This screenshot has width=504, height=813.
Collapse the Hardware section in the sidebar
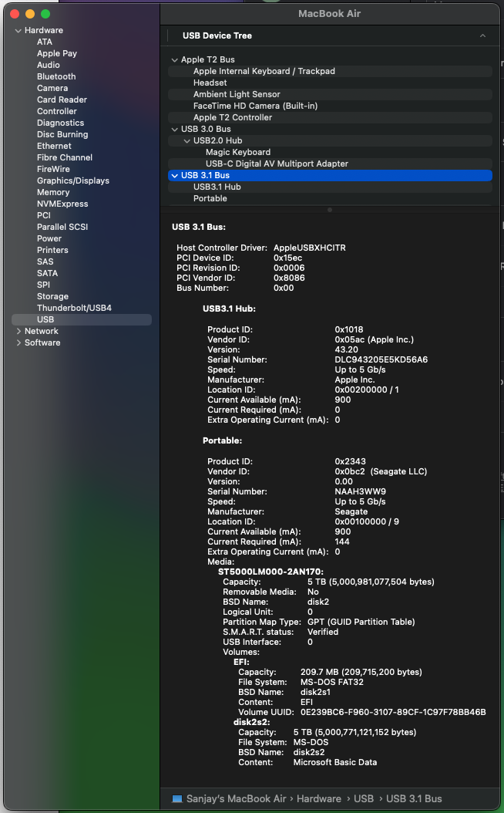18,31
